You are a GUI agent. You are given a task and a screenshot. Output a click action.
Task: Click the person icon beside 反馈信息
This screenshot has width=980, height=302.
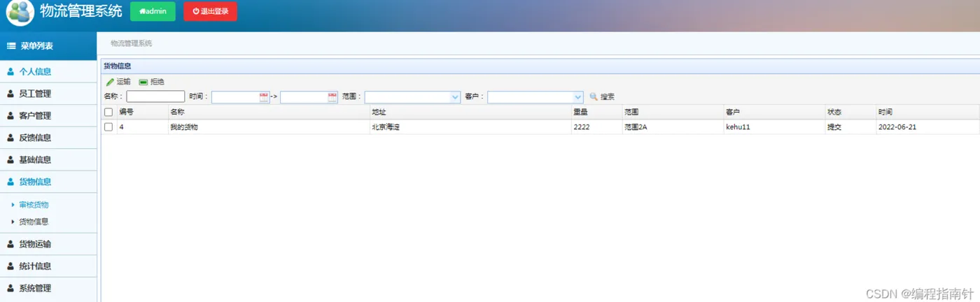(x=10, y=138)
